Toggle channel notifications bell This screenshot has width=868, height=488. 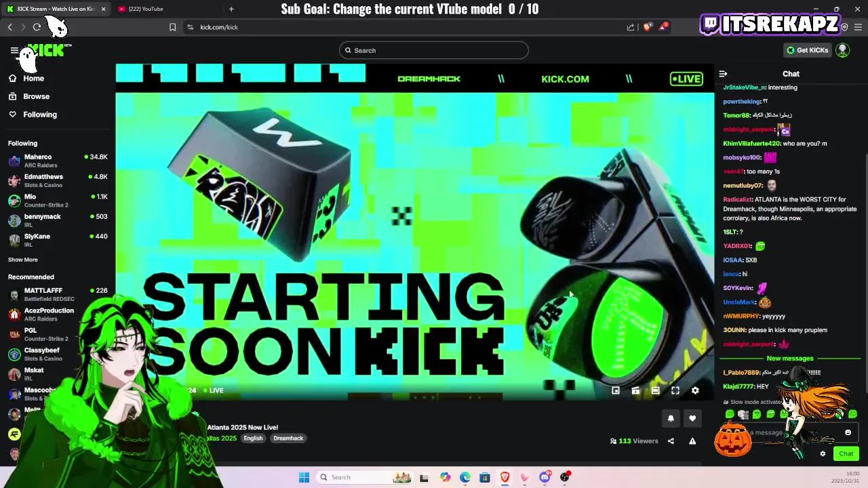pyautogui.click(x=671, y=418)
